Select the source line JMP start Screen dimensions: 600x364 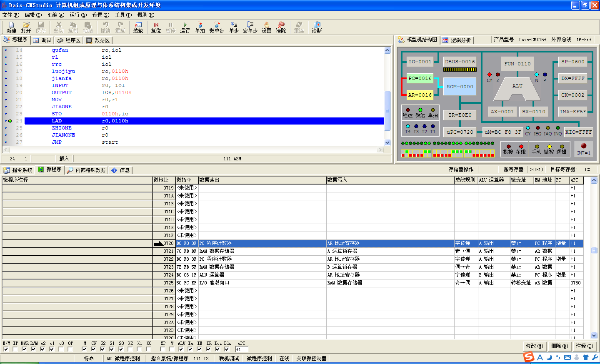(204, 142)
